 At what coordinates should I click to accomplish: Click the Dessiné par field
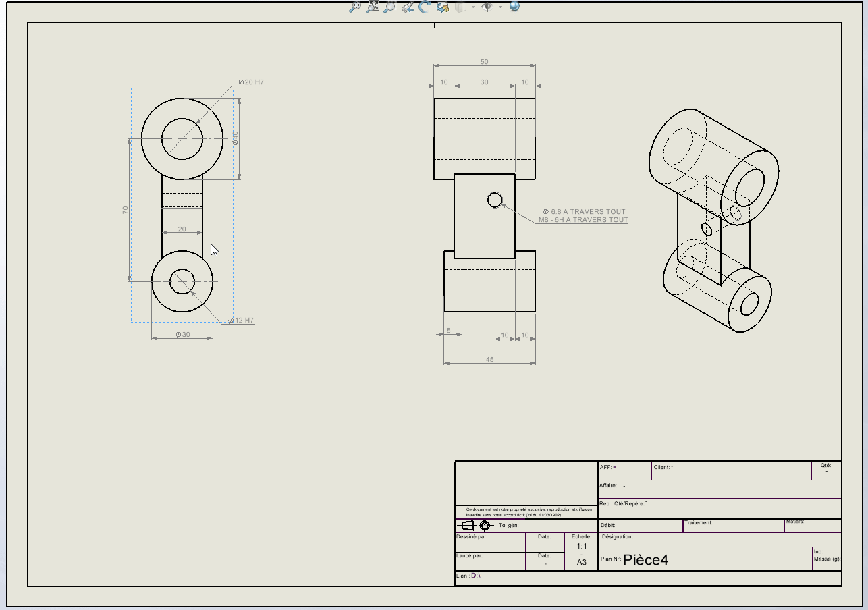tap(491, 542)
